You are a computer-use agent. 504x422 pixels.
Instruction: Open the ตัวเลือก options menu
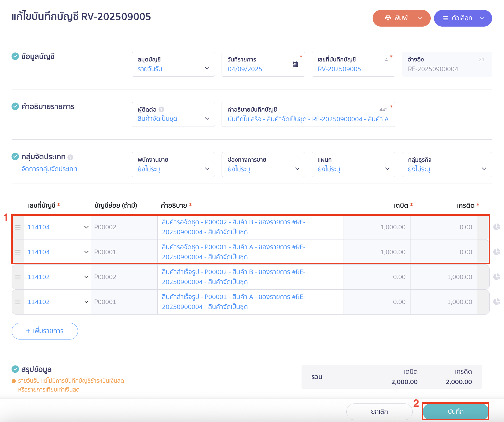(x=463, y=18)
